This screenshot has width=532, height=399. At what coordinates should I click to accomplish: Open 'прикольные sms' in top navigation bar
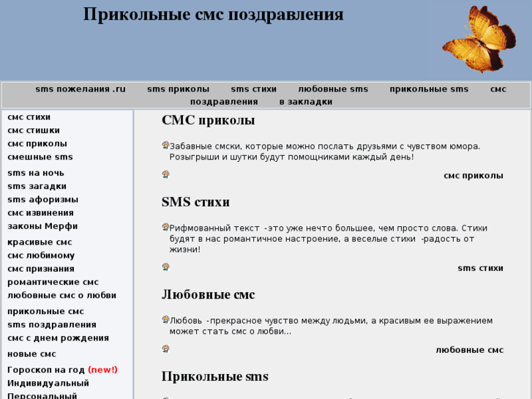pyautogui.click(x=429, y=89)
